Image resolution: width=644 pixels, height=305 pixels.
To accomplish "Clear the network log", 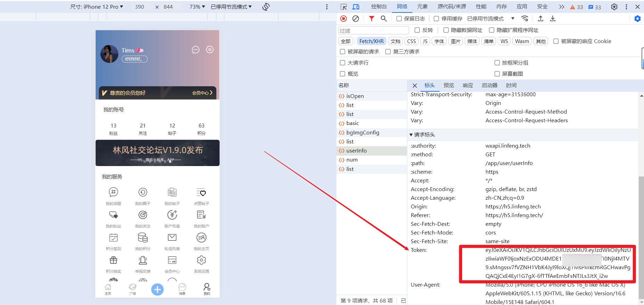I will click(x=356, y=18).
